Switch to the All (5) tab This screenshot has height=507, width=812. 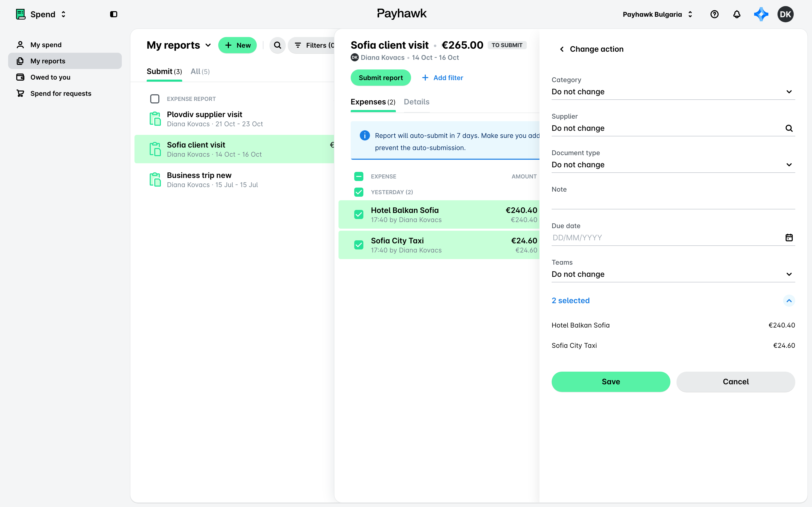tap(200, 71)
